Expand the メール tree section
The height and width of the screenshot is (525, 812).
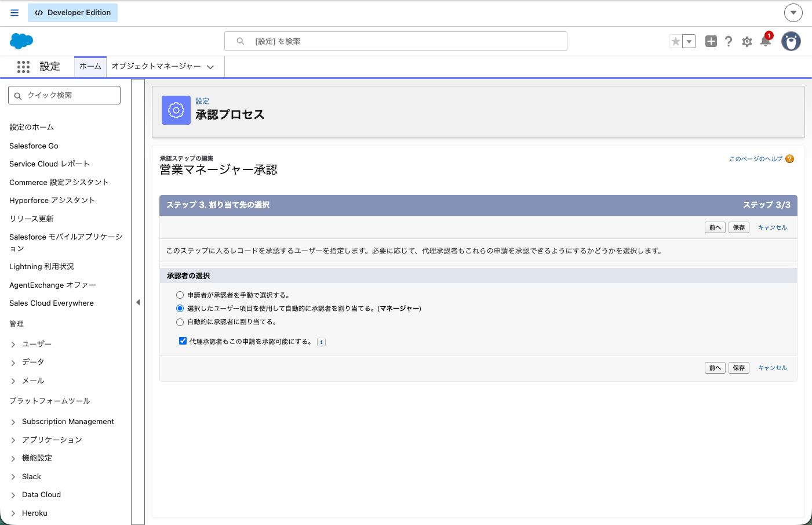click(x=13, y=381)
